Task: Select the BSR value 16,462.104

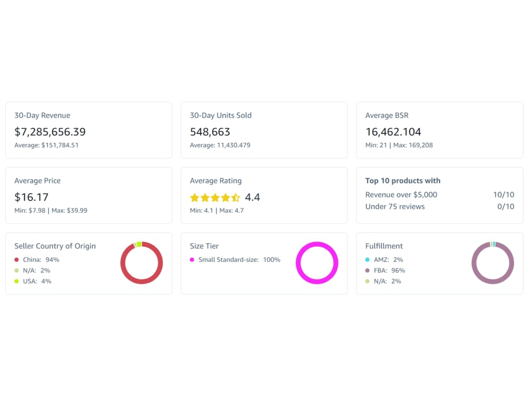Action: [393, 131]
